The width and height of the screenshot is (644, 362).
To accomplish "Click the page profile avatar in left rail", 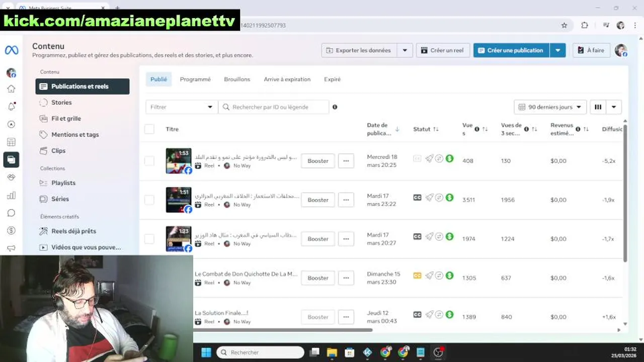I will (11, 73).
